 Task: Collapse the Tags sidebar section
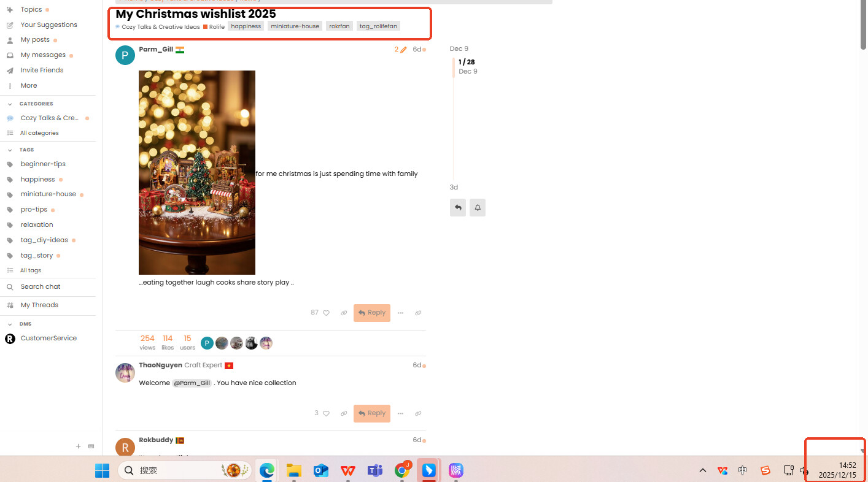point(10,150)
